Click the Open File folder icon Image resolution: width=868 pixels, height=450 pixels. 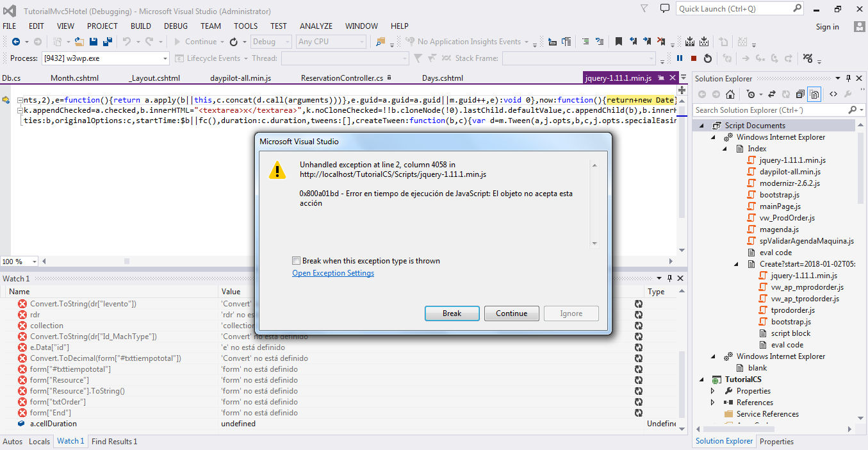79,42
